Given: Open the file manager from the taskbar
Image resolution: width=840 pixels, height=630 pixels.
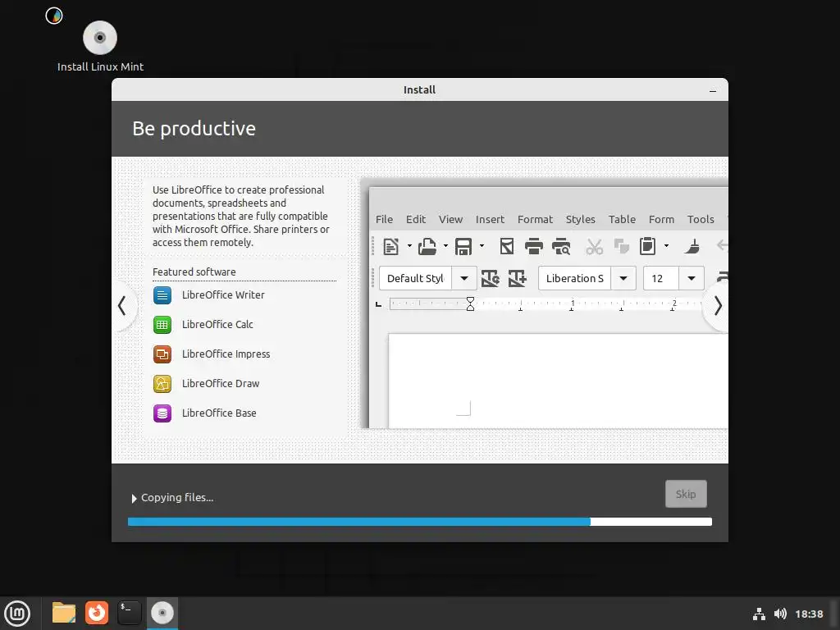Looking at the screenshot, I should [x=64, y=613].
